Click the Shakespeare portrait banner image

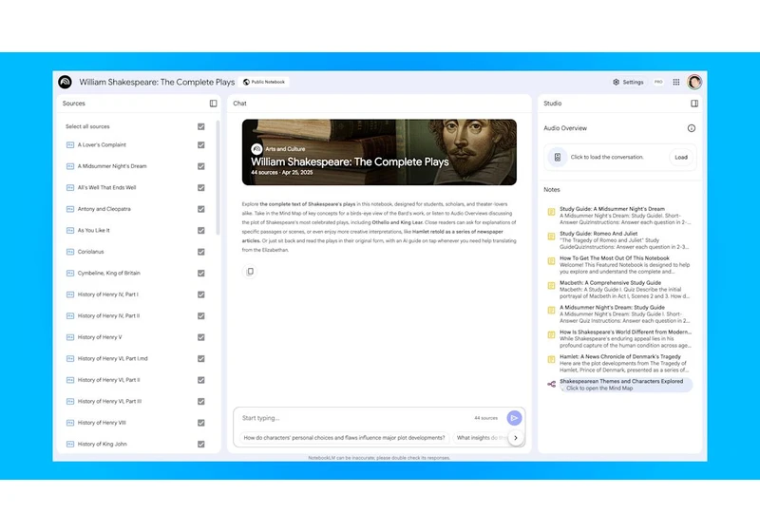coord(379,152)
